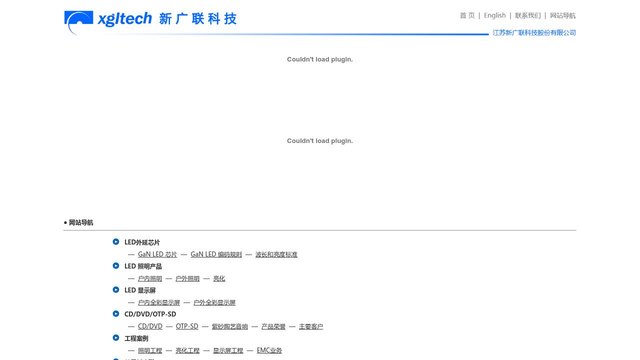Go to 首页 in the top navigation
Viewport: 640px width, 360px height.
coord(467,16)
